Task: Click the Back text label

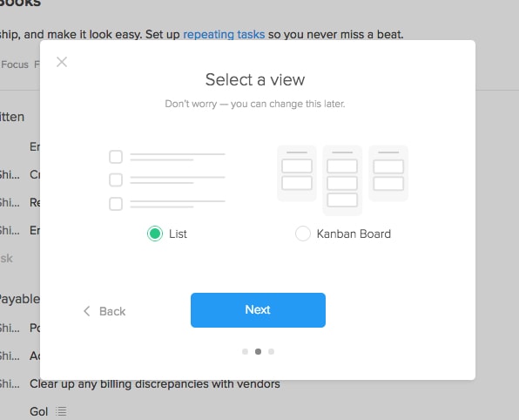Action: pyautogui.click(x=112, y=311)
